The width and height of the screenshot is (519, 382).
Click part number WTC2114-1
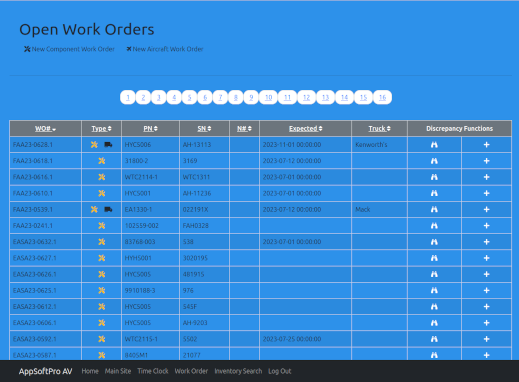pyautogui.click(x=141, y=177)
